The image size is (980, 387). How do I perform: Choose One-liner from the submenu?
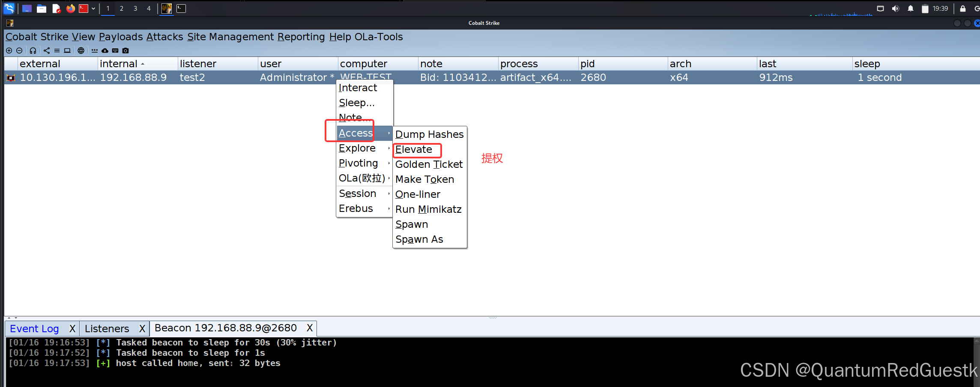coord(430,194)
